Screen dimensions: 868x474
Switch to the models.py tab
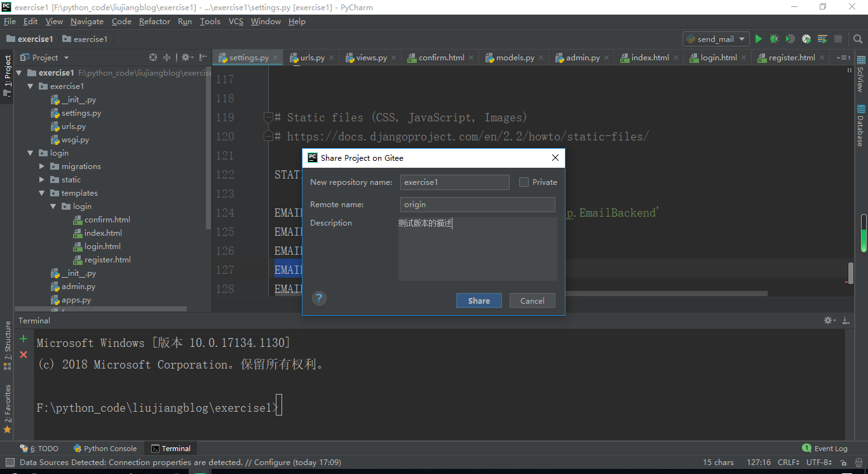pos(515,58)
